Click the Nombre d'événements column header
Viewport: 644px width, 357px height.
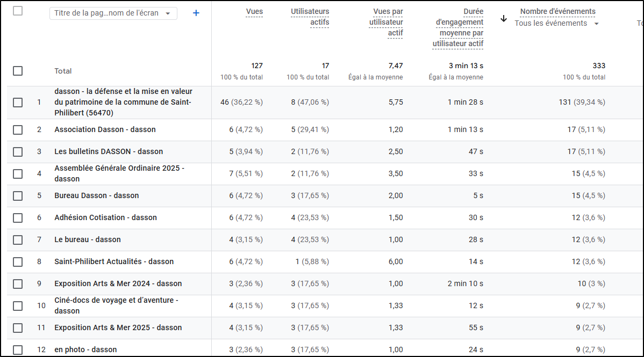(x=557, y=11)
